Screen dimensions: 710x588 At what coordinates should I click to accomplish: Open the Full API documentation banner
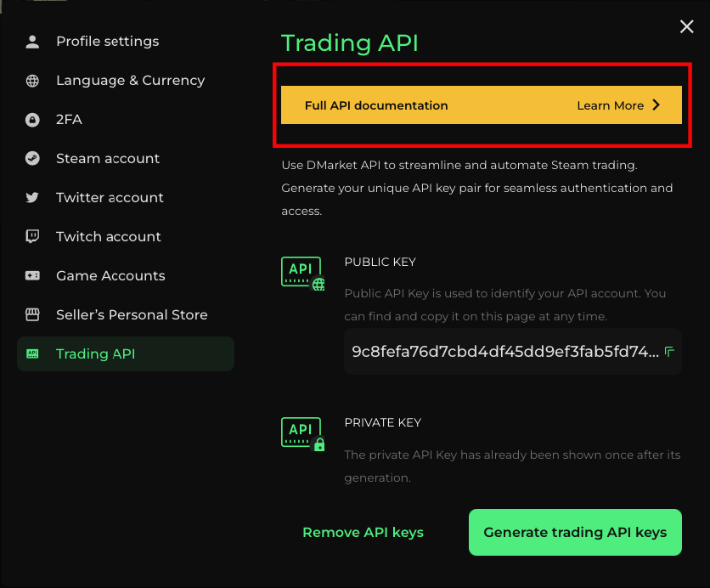coord(482,105)
